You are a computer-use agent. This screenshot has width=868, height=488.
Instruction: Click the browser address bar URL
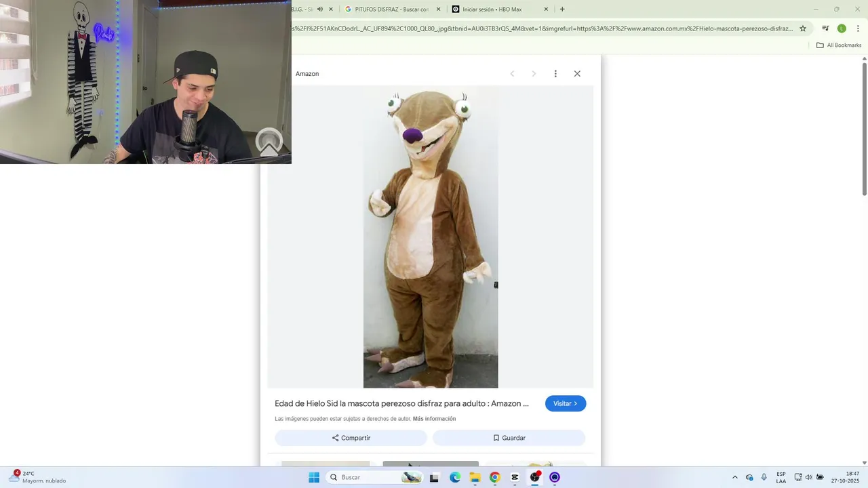(542, 28)
